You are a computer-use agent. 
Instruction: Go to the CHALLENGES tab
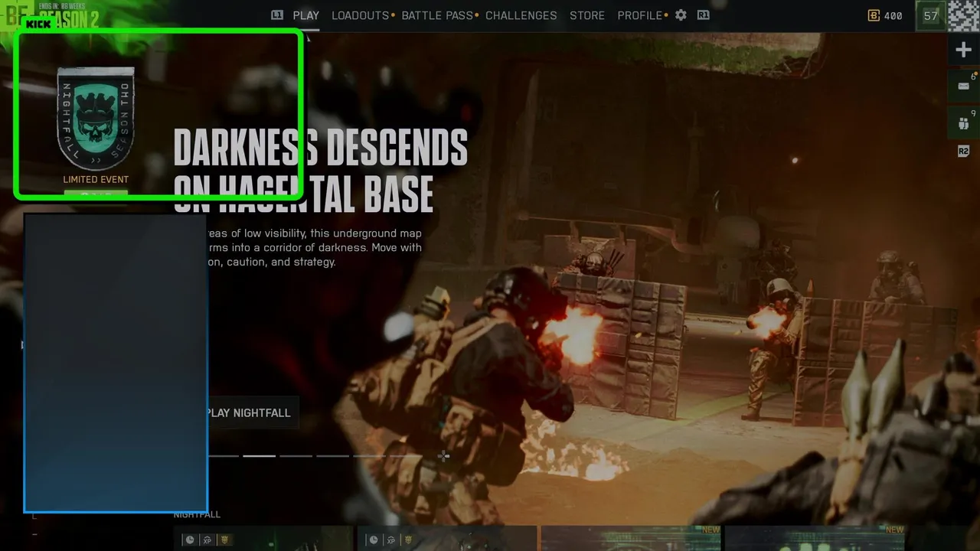click(521, 15)
